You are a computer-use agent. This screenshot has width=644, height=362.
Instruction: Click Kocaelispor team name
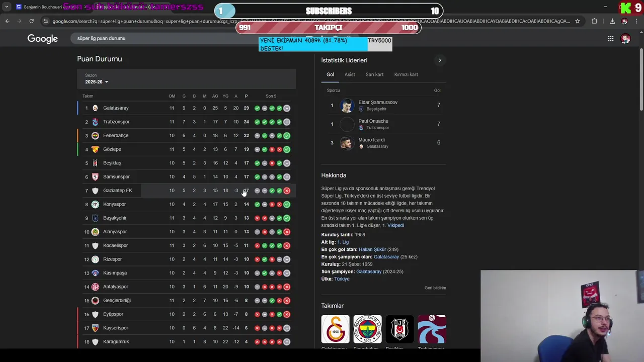click(116, 245)
